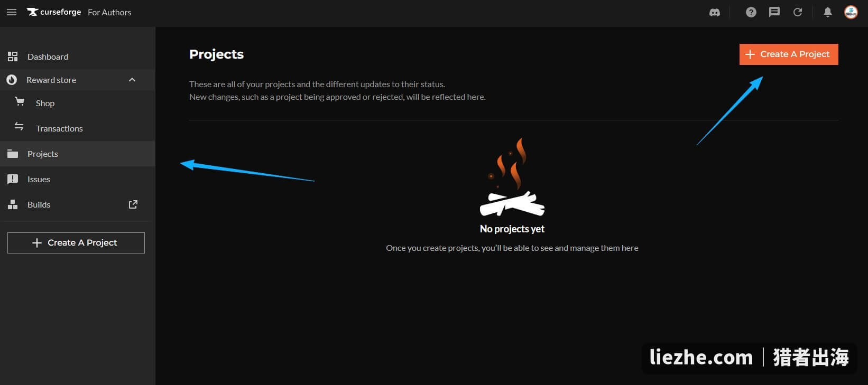The image size is (868, 385).
Task: Open the hamburger menu icon
Action: [12, 12]
